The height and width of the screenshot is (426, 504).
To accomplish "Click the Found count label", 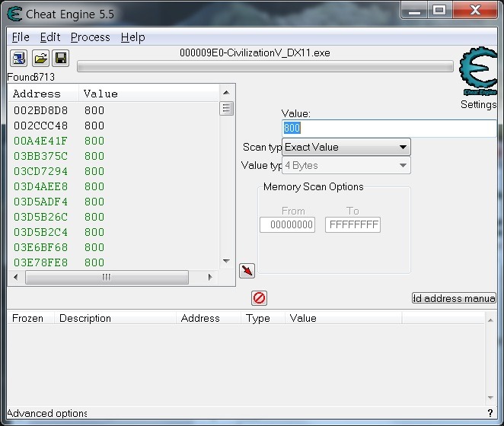I will pyautogui.click(x=31, y=77).
